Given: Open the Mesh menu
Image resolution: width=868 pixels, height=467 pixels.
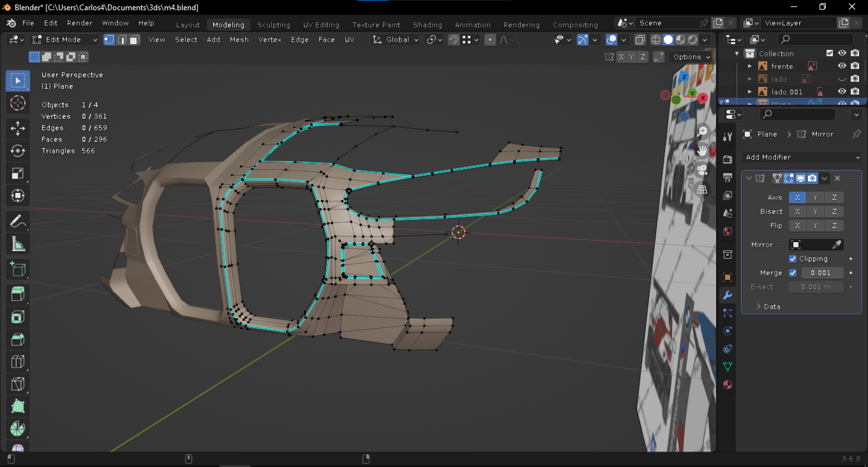Looking at the screenshot, I should 239,40.
